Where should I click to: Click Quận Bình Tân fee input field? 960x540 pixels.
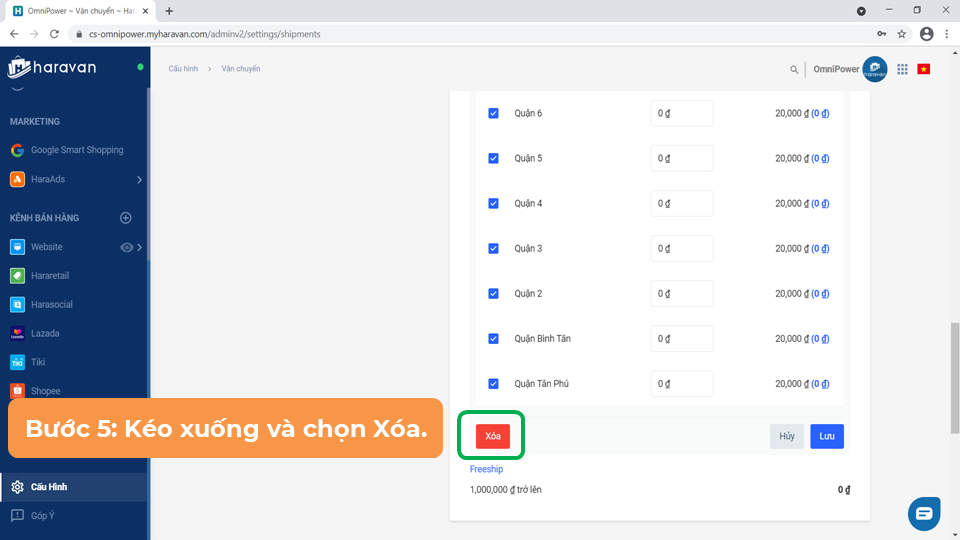[682, 339]
